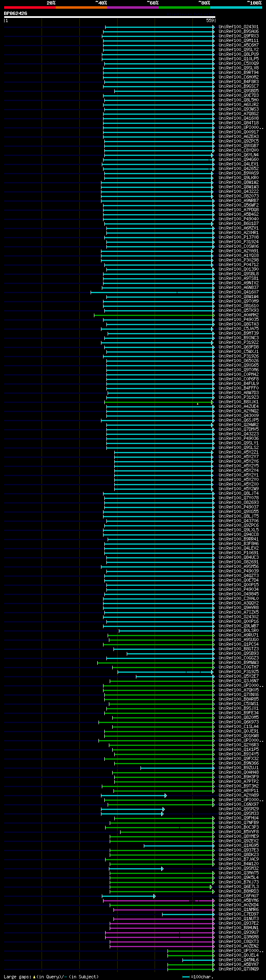Select hit label UniRef100_P10691

239,553
